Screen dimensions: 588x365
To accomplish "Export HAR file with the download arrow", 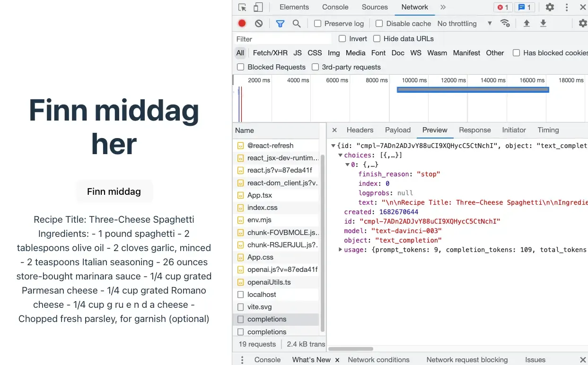I will coord(543,23).
